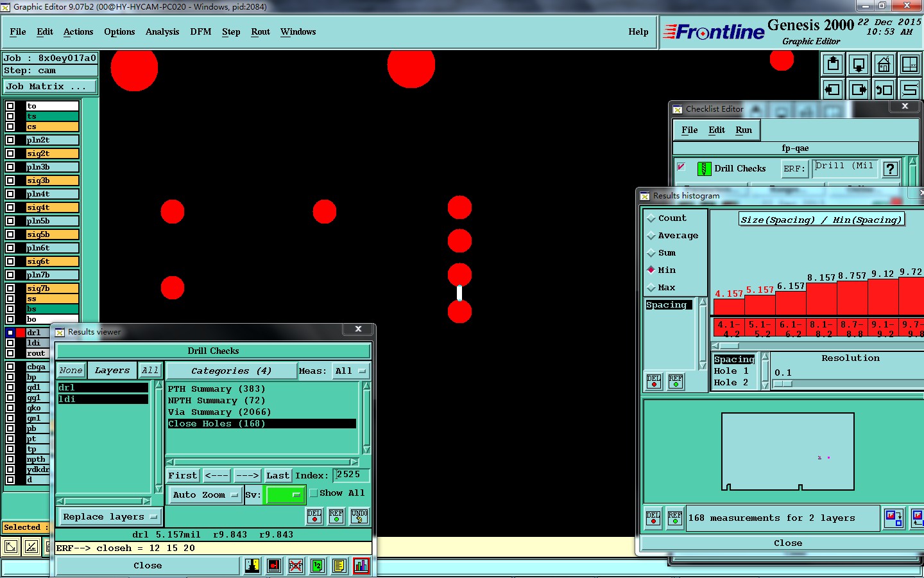Click the S-shaped path icon
This screenshot has height=578, width=924.
pyautogui.click(x=910, y=89)
